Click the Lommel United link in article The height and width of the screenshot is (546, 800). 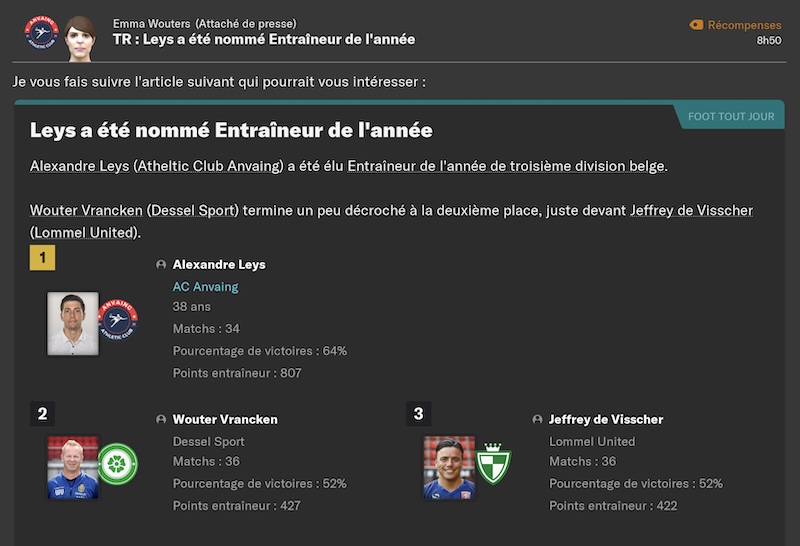[84, 233]
